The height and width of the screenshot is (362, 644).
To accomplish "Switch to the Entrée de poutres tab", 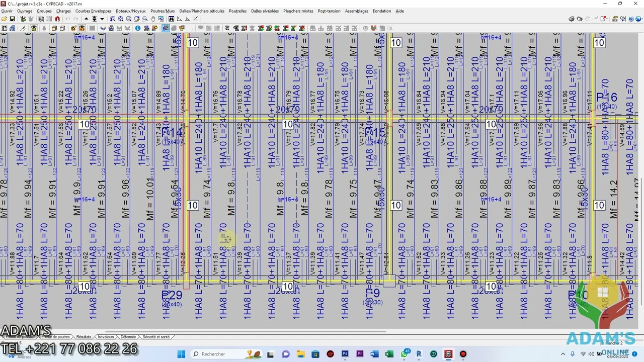I will tap(56, 337).
